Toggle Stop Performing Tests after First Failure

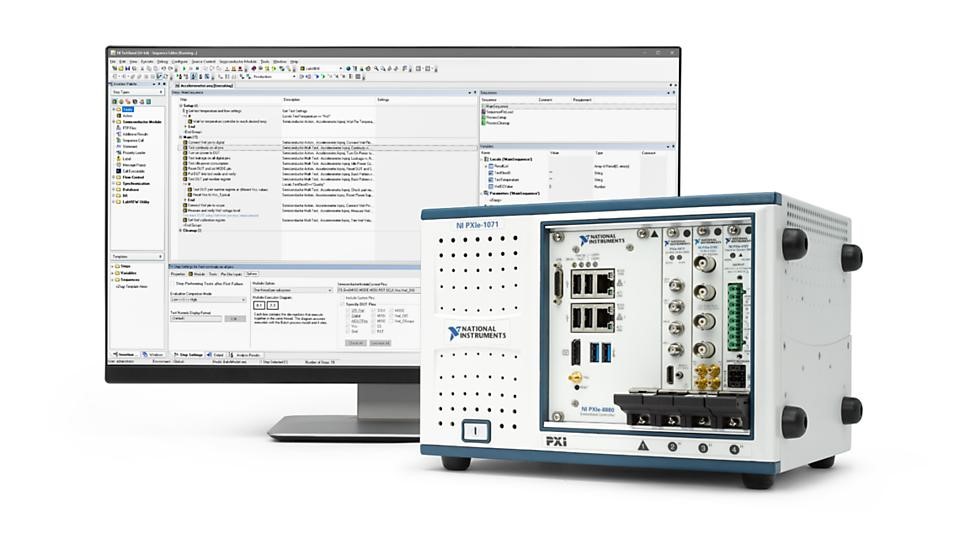[x=172, y=281]
